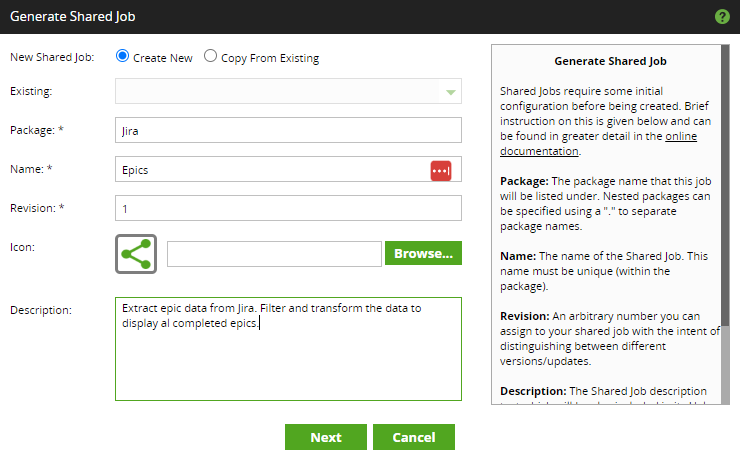Click the 'Revision: *' field label
Screen dimensions: 740x459
point(37,208)
